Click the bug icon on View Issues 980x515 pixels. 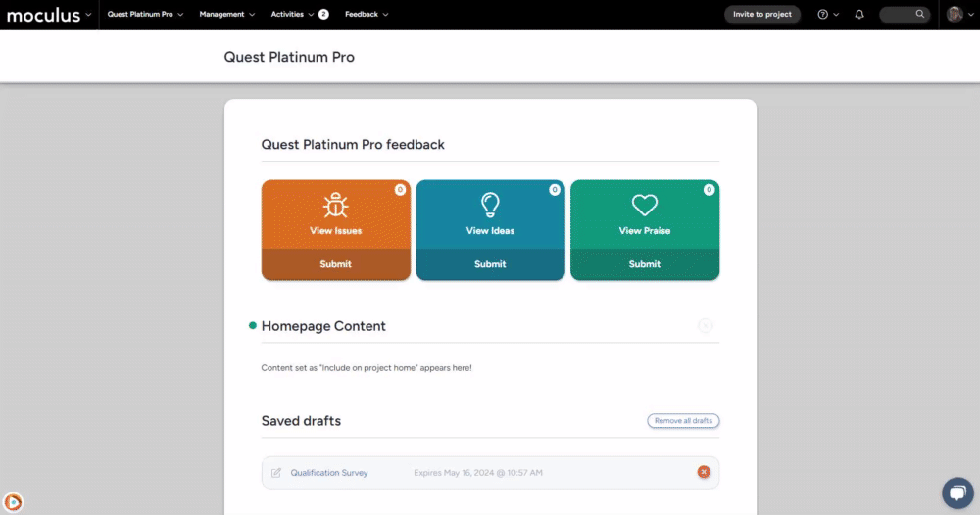coord(335,206)
